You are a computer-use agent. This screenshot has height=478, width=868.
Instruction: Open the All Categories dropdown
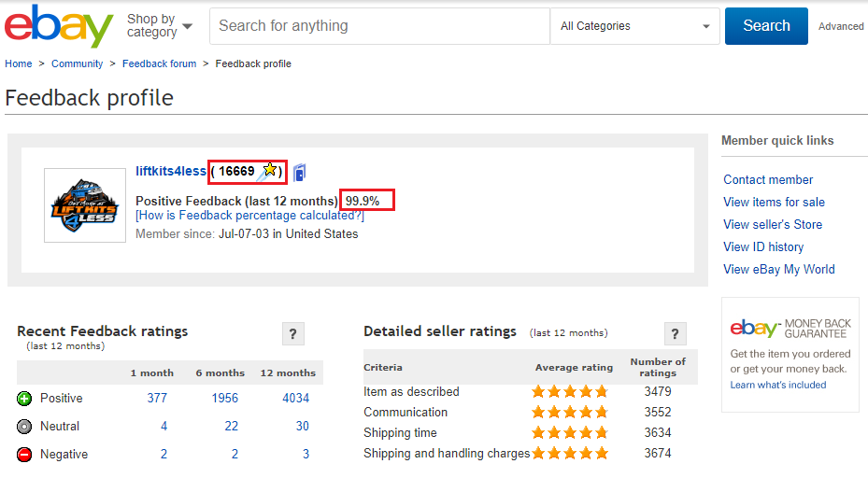635,26
